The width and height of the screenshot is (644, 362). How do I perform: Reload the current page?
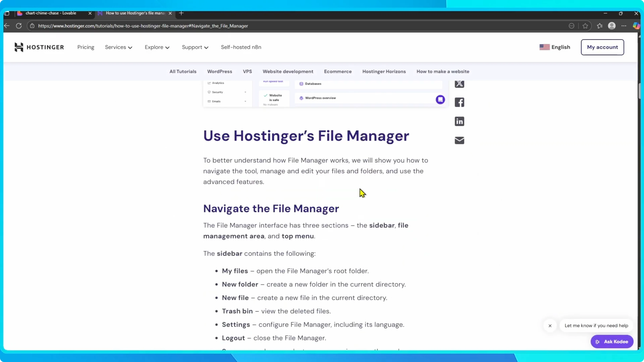(x=19, y=26)
